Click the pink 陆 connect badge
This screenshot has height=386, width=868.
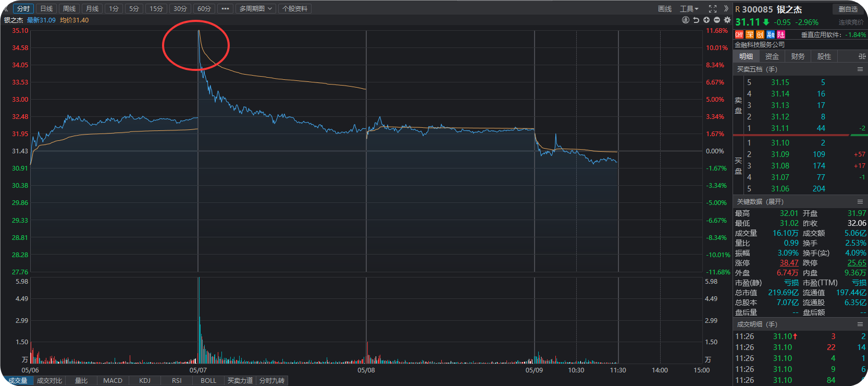pos(781,34)
